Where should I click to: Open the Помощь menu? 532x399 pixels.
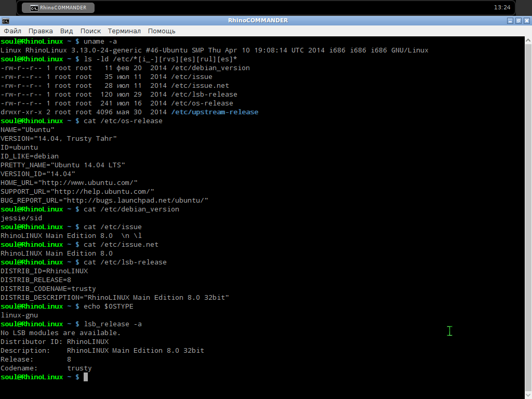(x=162, y=31)
